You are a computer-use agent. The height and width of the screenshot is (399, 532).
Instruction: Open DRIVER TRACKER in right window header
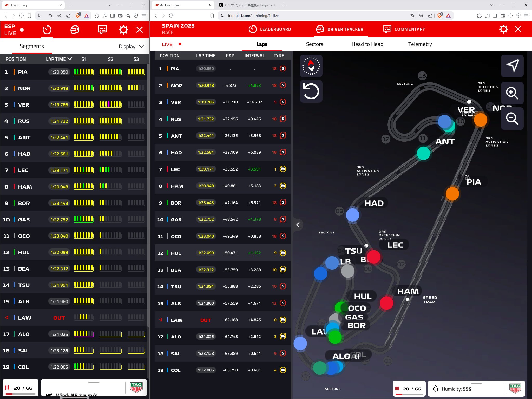click(339, 29)
